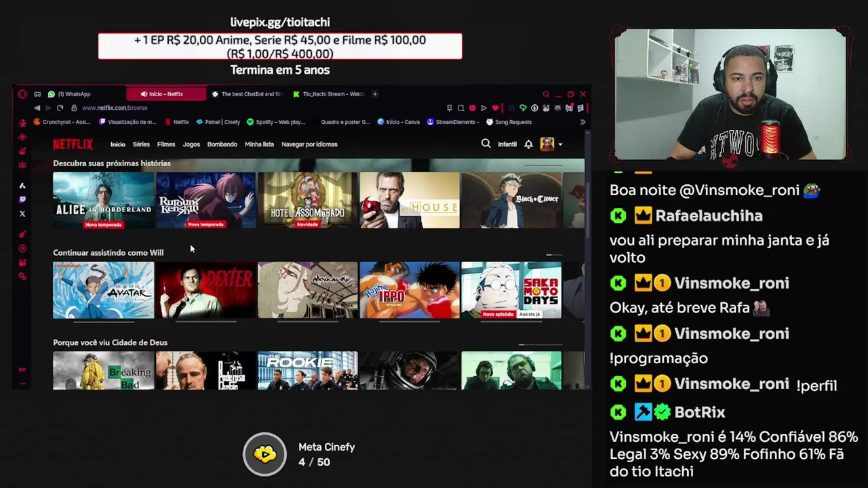Open Netflix notifications bell

pyautogui.click(x=528, y=144)
